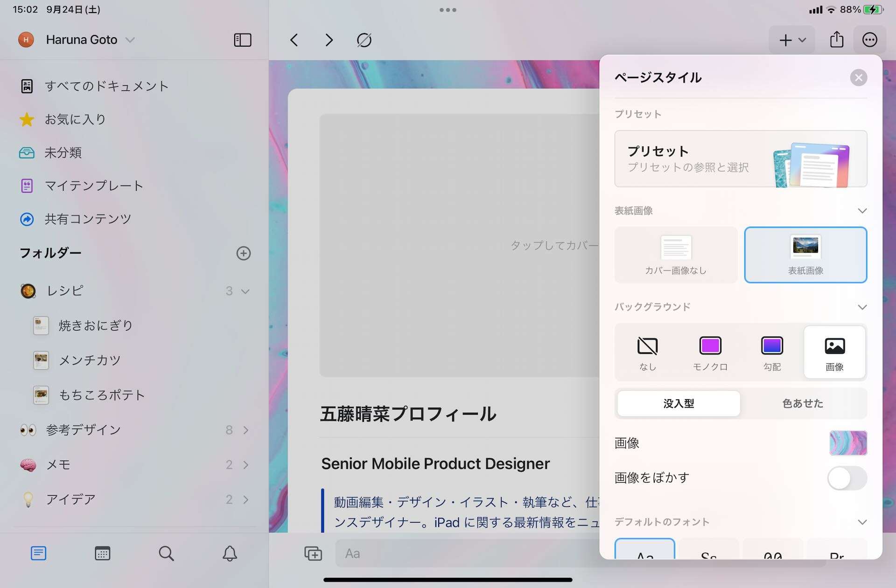Collapse the 表紙画像 section chevron
The width and height of the screenshot is (896, 588).
tap(862, 211)
